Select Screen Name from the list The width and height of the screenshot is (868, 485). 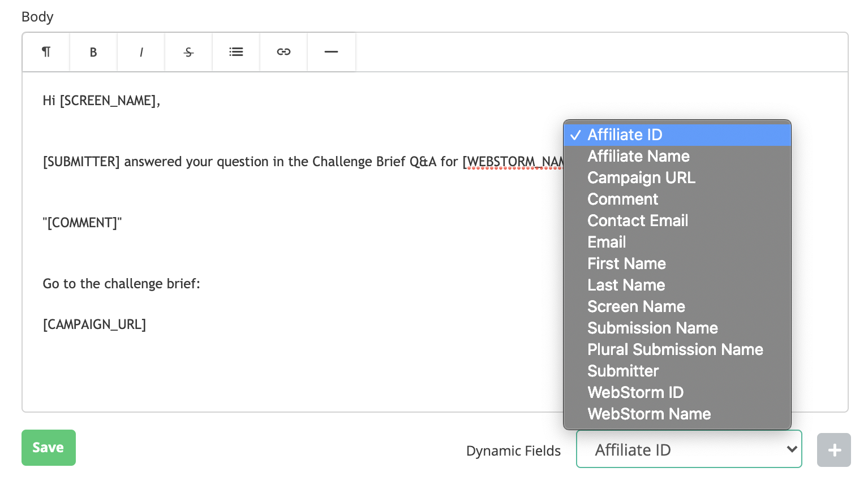pyautogui.click(x=677, y=306)
